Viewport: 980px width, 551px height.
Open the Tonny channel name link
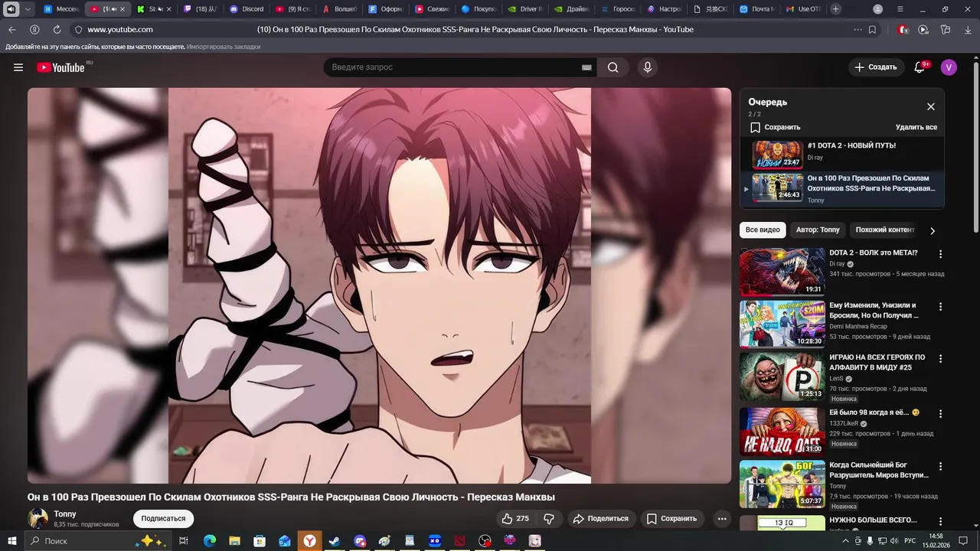65,514
